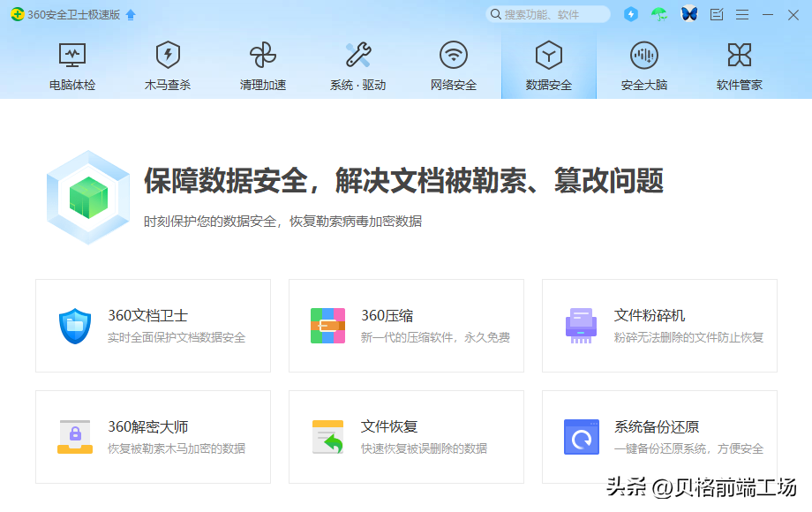Open the 安全大脑 waveform icon
Image resolution: width=812 pixels, height=512 pixels.
click(644, 55)
